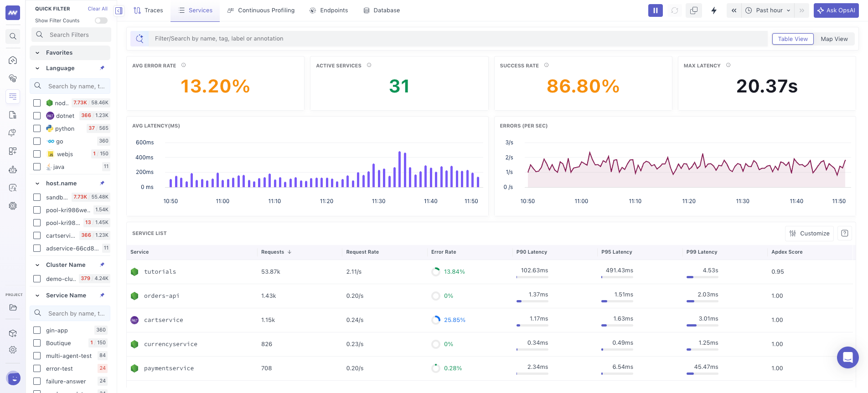
Task: Open the alerts bell icon in left navigation
Action: point(13,133)
